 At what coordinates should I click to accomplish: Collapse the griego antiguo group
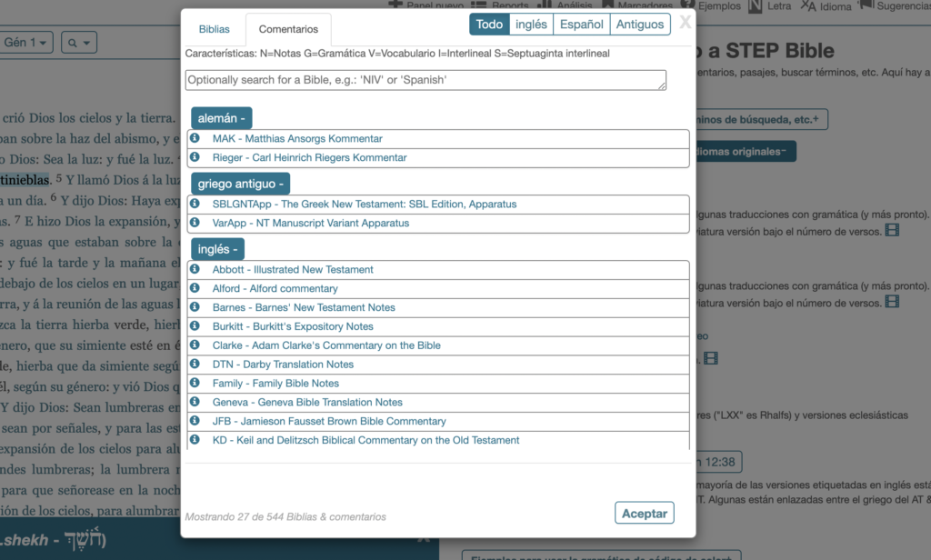tap(240, 183)
